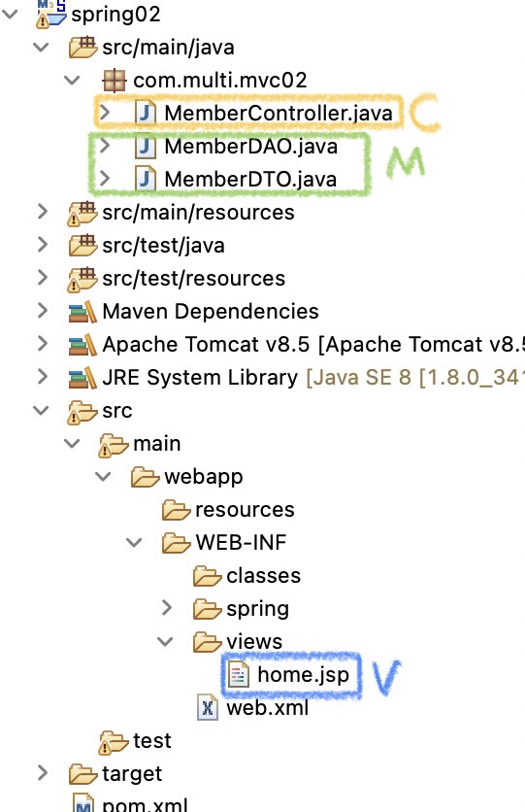Screen dimensions: 525x812
Task: Click the Apache Tomcat v8.5 library icon
Action: pos(82,345)
